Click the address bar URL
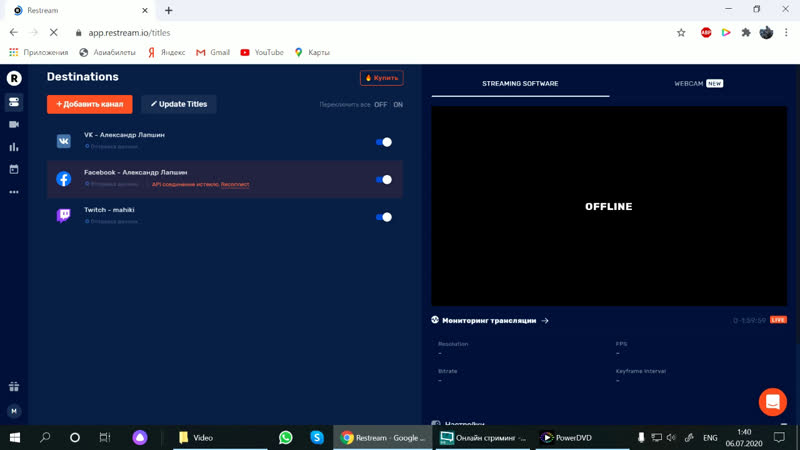Viewport: 800px width, 450px height. [x=130, y=33]
